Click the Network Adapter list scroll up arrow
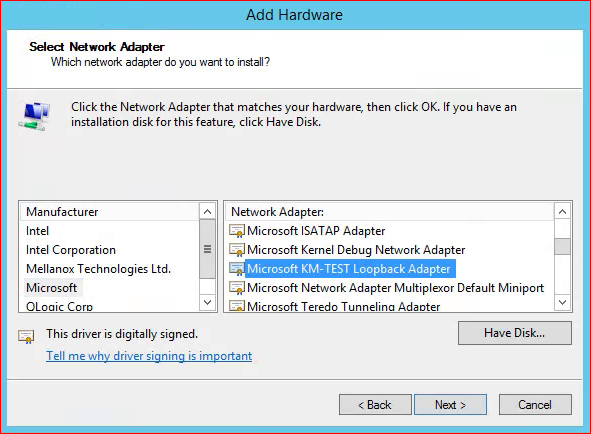Image resolution: width=591 pixels, height=434 pixels. click(x=562, y=212)
